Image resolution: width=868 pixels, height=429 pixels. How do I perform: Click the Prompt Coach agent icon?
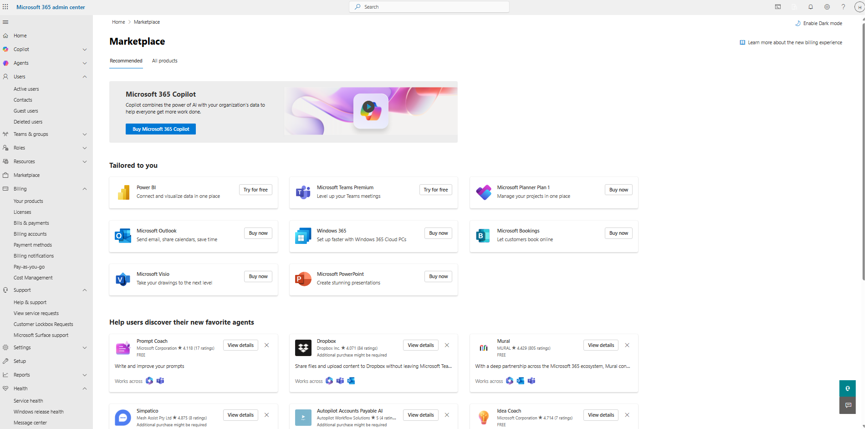tap(123, 348)
